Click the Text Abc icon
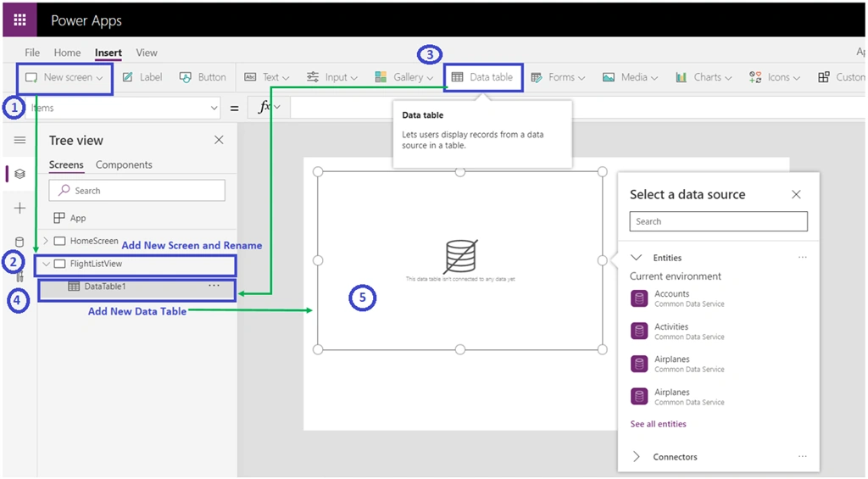The height and width of the screenshot is (479, 868). (250, 77)
